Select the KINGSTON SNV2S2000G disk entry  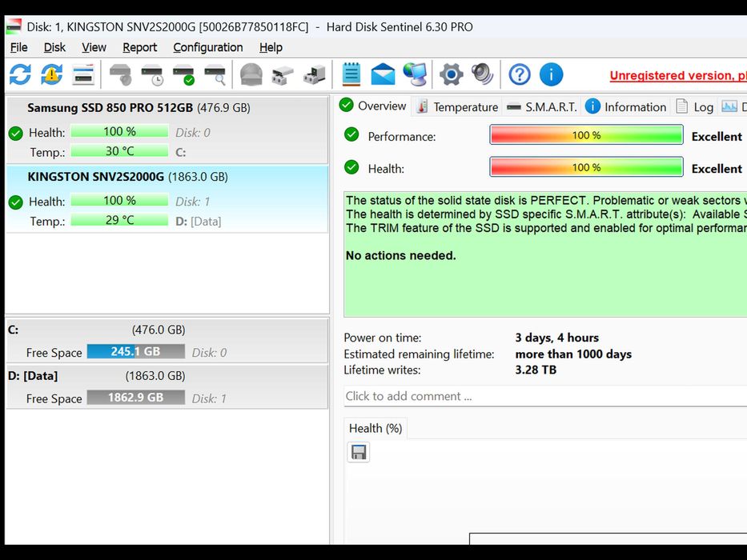click(167, 198)
